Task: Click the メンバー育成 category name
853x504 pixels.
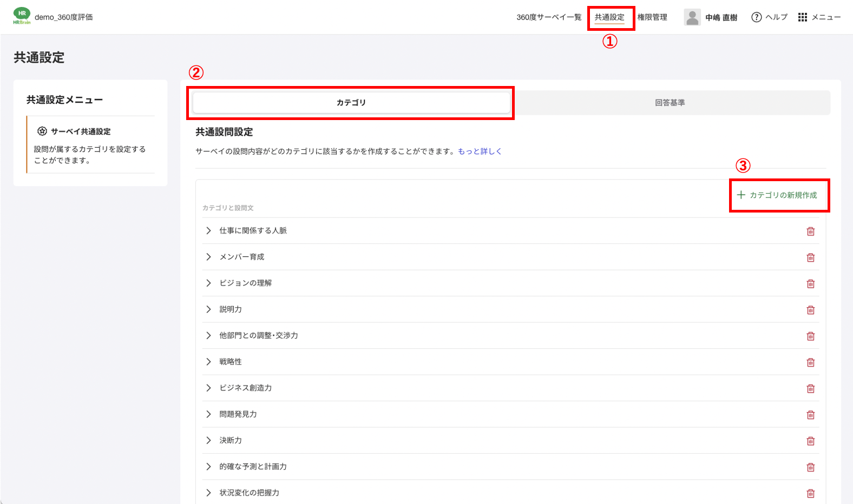Action: [x=241, y=257]
